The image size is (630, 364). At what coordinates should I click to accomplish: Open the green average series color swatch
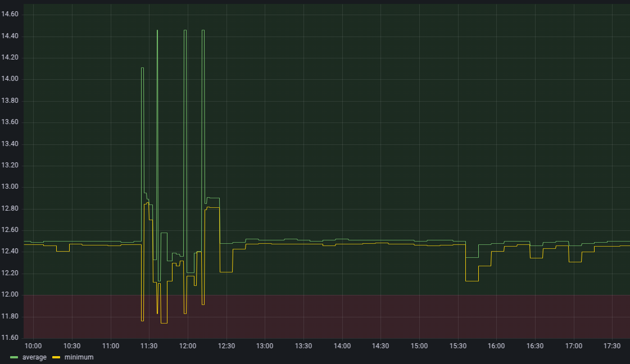click(14, 357)
